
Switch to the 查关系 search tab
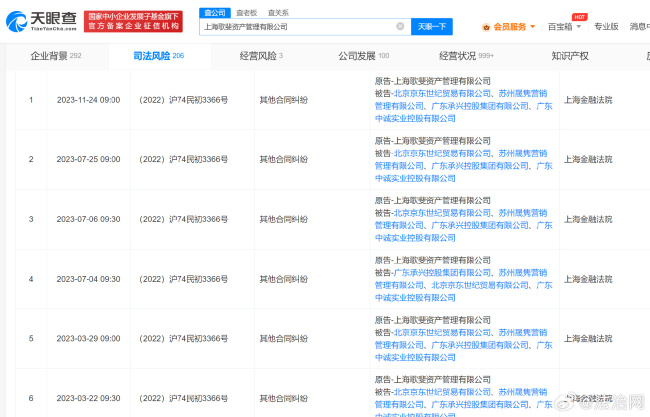tap(278, 12)
